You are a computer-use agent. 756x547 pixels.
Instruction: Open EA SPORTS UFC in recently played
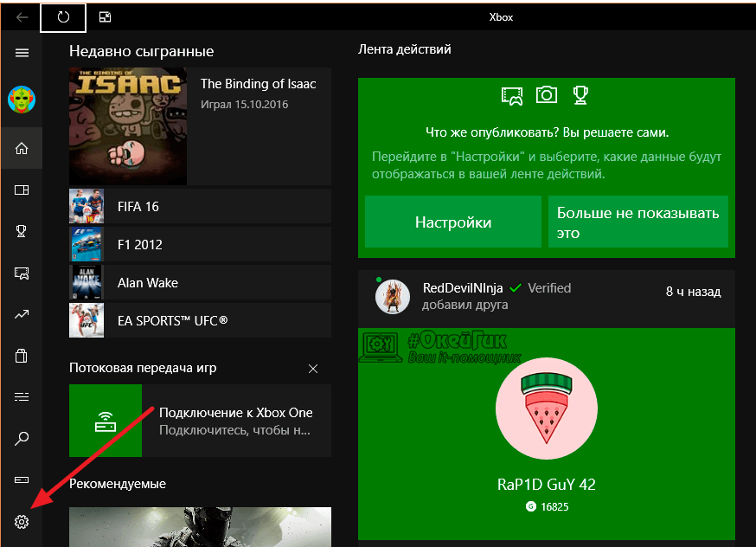pyautogui.click(x=200, y=320)
